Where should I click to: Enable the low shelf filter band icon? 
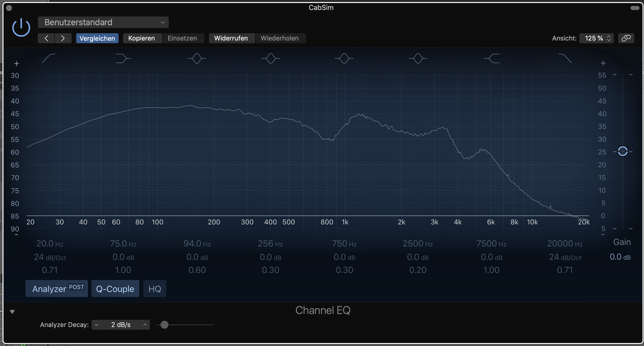point(123,58)
